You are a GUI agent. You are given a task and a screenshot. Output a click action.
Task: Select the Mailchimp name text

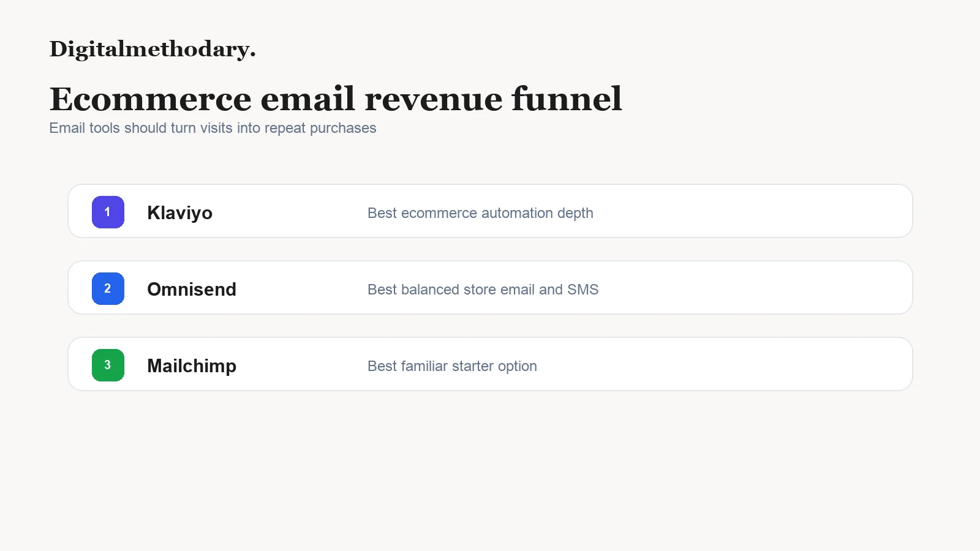192,366
